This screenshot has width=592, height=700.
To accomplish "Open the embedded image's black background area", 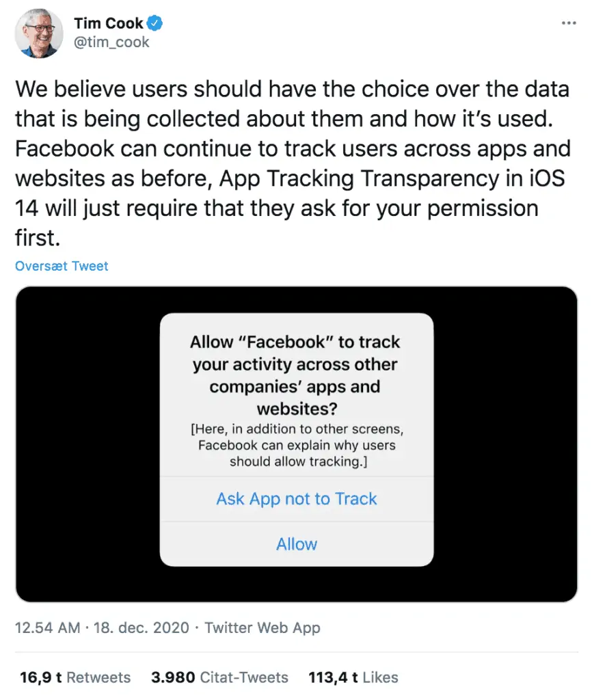I will pos(82,444).
